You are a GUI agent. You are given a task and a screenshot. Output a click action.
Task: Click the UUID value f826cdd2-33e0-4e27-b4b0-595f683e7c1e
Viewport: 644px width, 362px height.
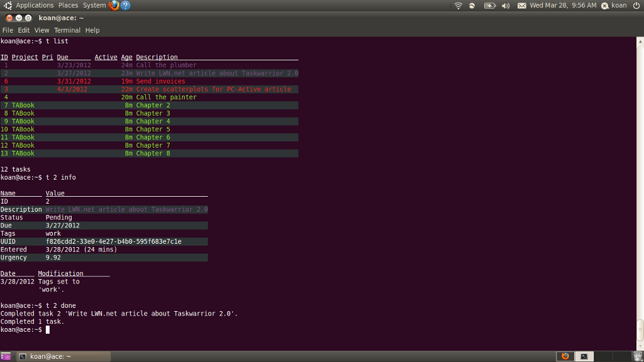pyautogui.click(x=114, y=241)
